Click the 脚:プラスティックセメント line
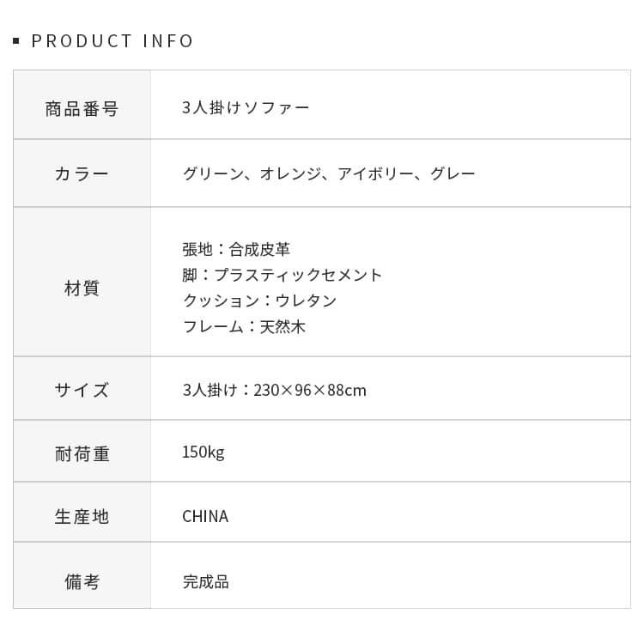Screen dimensions: 644x644 (x=283, y=276)
